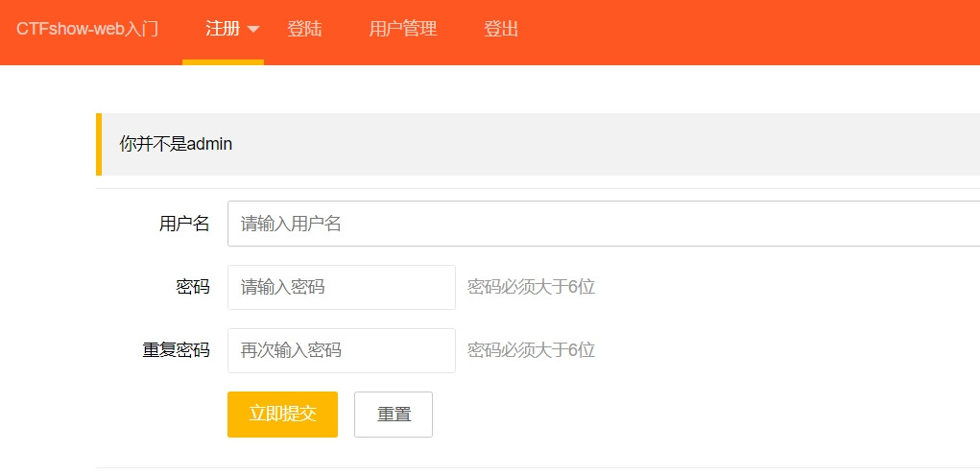The width and height of the screenshot is (980, 475).
Task: Open the 用户管理 navigation item
Action: tap(402, 30)
